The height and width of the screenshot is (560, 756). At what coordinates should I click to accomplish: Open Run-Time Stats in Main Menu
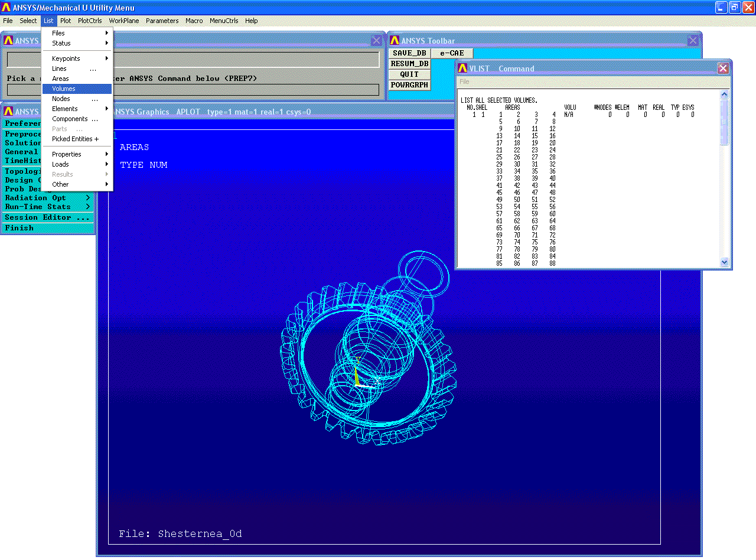[x=47, y=207]
